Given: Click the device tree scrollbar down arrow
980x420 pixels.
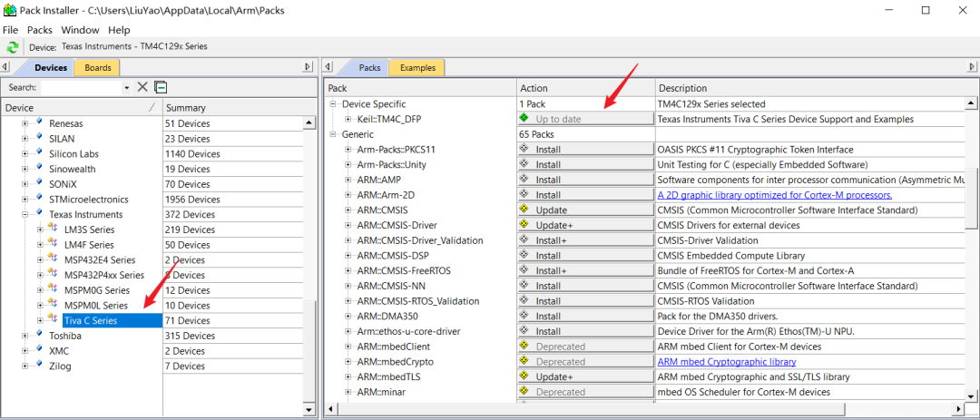Looking at the screenshot, I should 309,410.
